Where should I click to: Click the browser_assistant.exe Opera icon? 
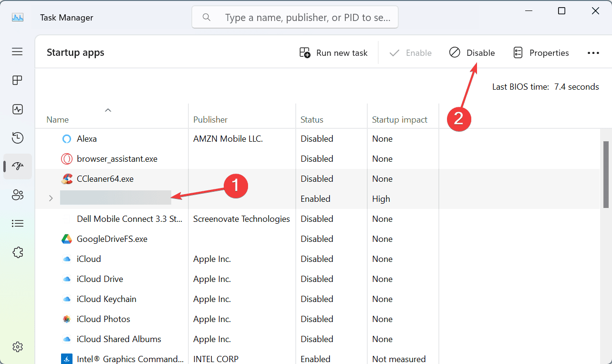point(67,159)
